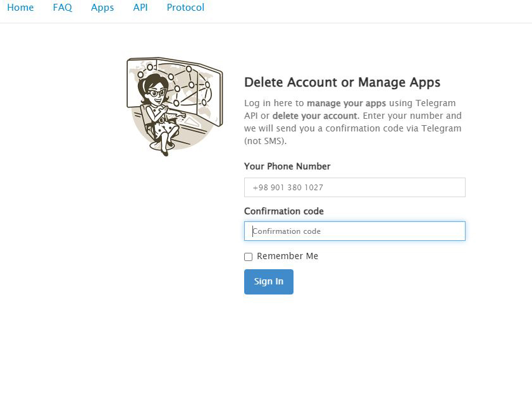Image resolution: width=532 pixels, height=407 pixels.
Task: Select the API navigation link
Action: (140, 8)
